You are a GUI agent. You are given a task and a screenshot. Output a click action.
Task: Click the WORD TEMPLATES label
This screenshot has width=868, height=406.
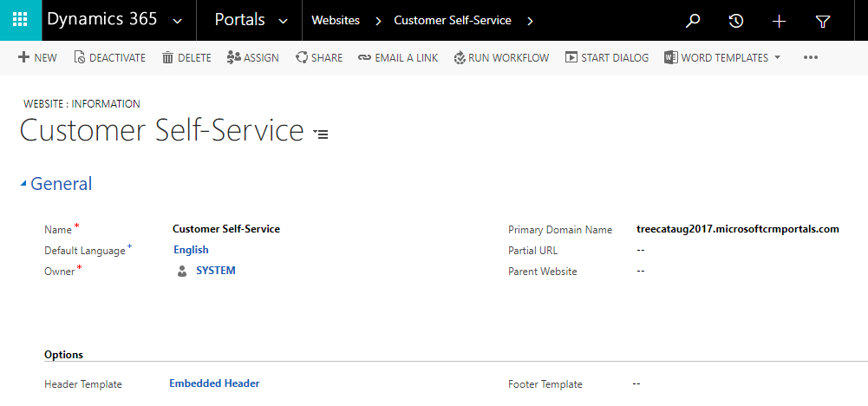click(x=725, y=57)
